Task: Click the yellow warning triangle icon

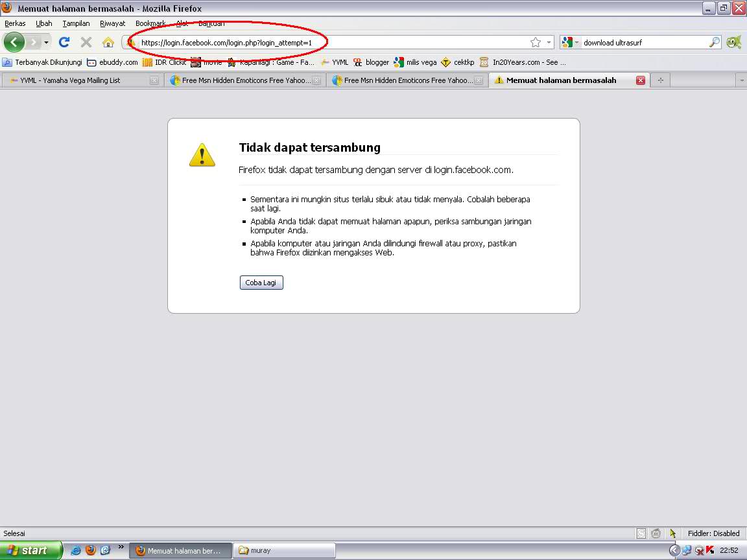Action: (202, 155)
